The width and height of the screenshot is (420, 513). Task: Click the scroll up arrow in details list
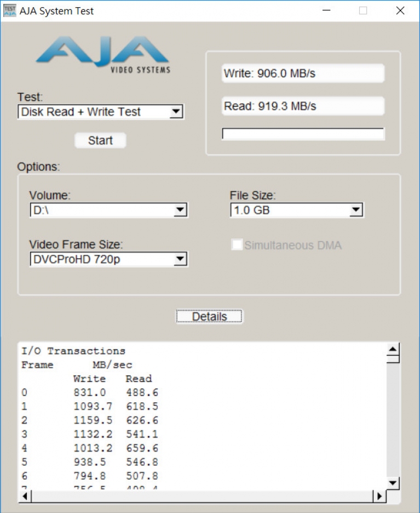393,350
